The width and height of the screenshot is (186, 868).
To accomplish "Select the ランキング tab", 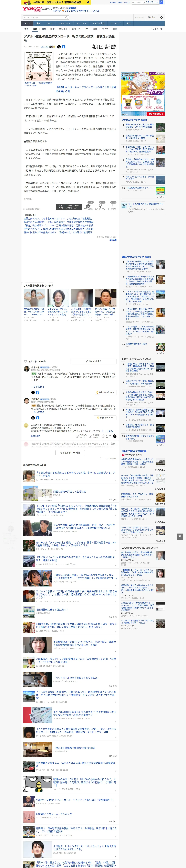I will pyautogui.click(x=115, y=24).
